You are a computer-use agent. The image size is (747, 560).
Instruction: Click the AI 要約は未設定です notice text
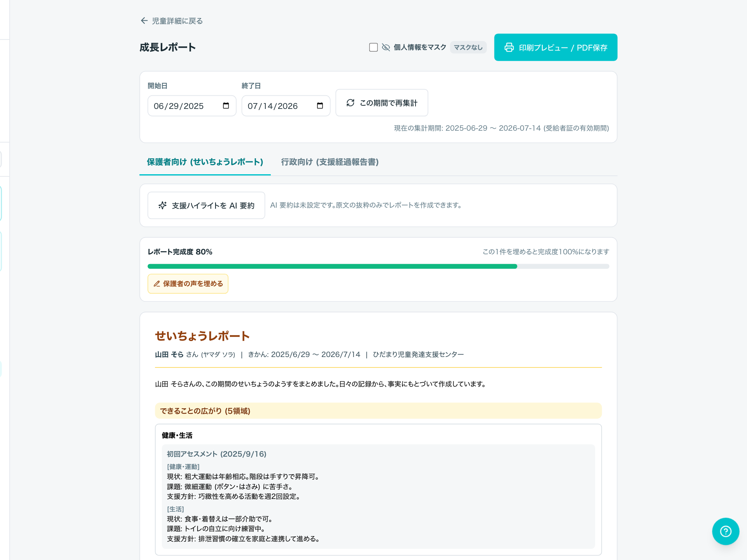pos(366,205)
